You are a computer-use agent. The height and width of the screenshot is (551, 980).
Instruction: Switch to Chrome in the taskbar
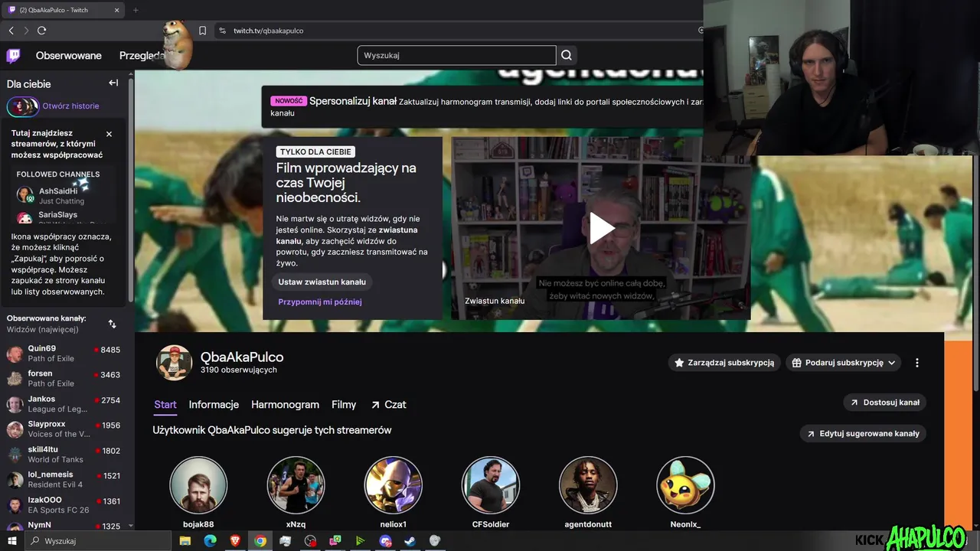click(x=260, y=541)
